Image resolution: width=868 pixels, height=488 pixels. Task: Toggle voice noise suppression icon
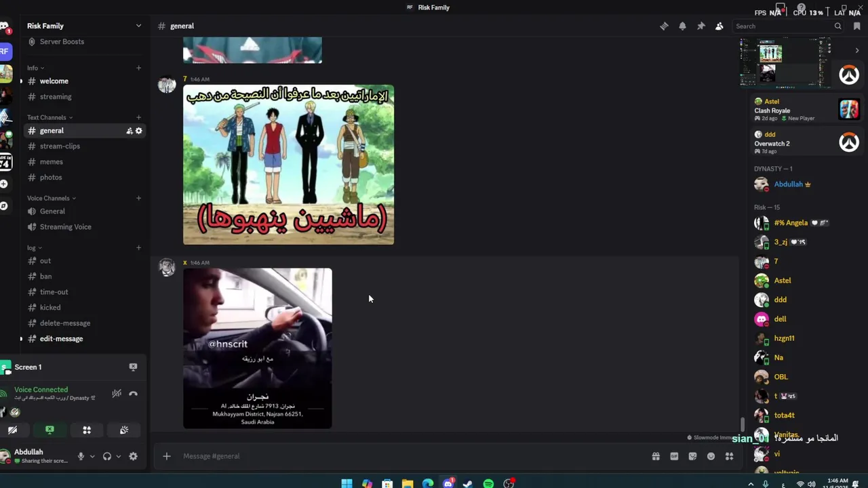(117, 393)
